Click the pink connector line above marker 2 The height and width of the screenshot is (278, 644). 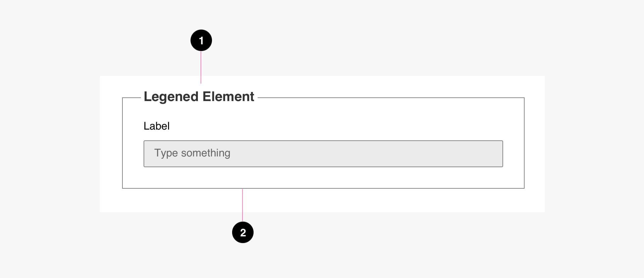pyautogui.click(x=243, y=205)
